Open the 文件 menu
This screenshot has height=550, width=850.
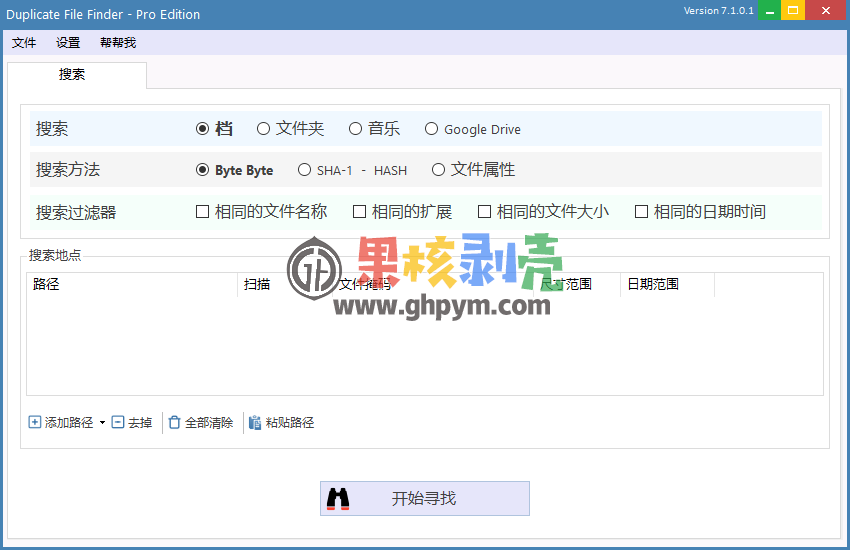coord(24,43)
